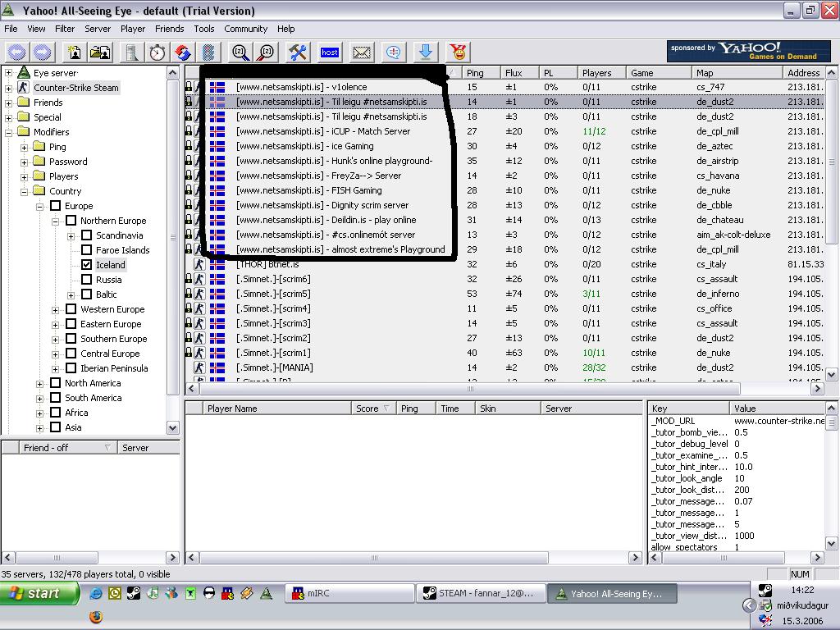Uncheck the Iceland country checkbox
Viewport: 840px width, 630px height.
point(86,265)
